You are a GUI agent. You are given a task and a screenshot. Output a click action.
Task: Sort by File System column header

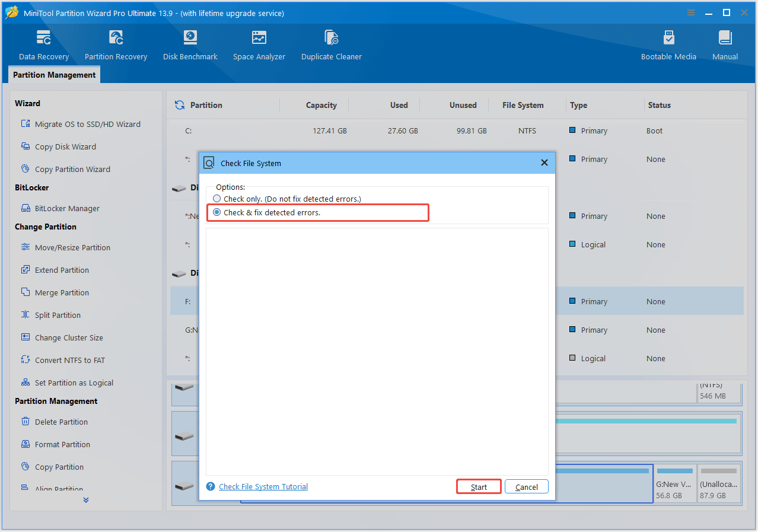pyautogui.click(x=523, y=105)
